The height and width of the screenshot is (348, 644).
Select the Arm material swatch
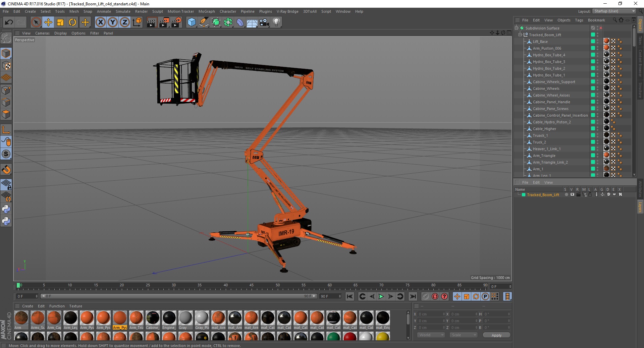(21, 318)
